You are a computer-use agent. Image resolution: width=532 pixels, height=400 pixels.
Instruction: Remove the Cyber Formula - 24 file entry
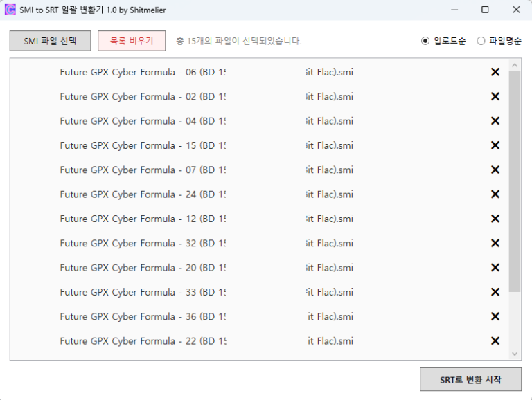(495, 194)
